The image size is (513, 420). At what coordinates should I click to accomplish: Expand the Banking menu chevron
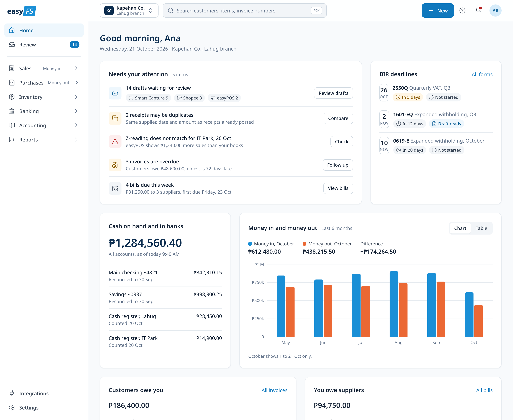point(76,111)
